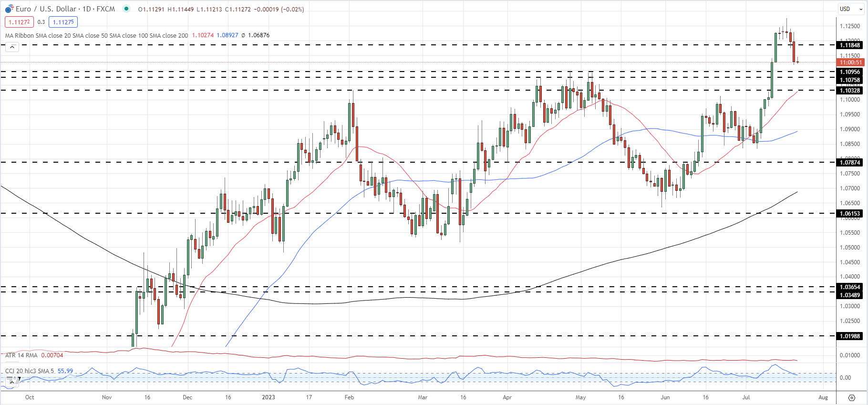Click the ATR value 0.00704
The width and height of the screenshot is (868, 405).
[x=52, y=355]
